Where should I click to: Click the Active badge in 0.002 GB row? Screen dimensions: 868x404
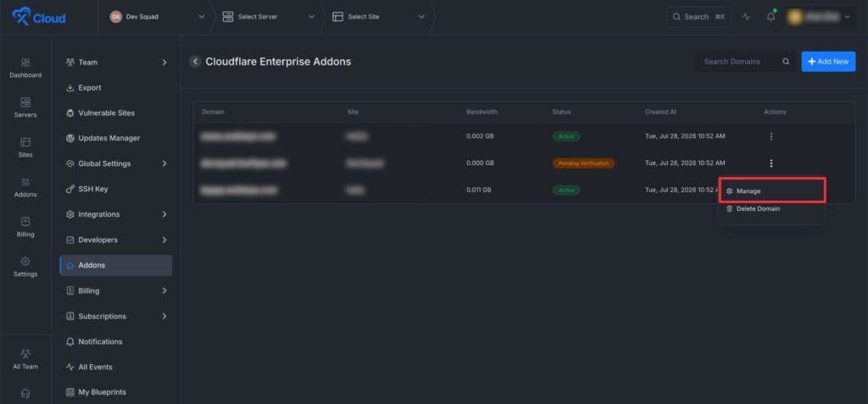(x=566, y=136)
